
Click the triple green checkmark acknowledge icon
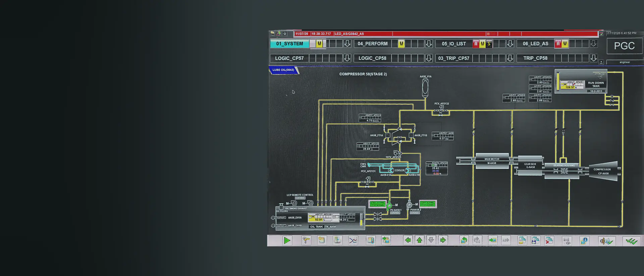click(x=632, y=241)
